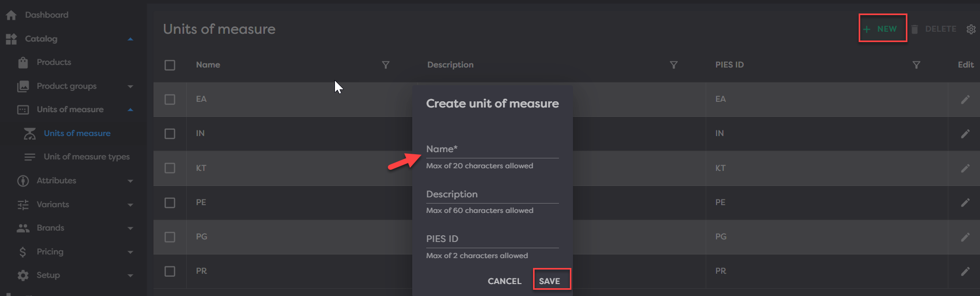Tick the checkbox for the EA row
Viewport: 980px width, 296px height.
[x=170, y=99]
